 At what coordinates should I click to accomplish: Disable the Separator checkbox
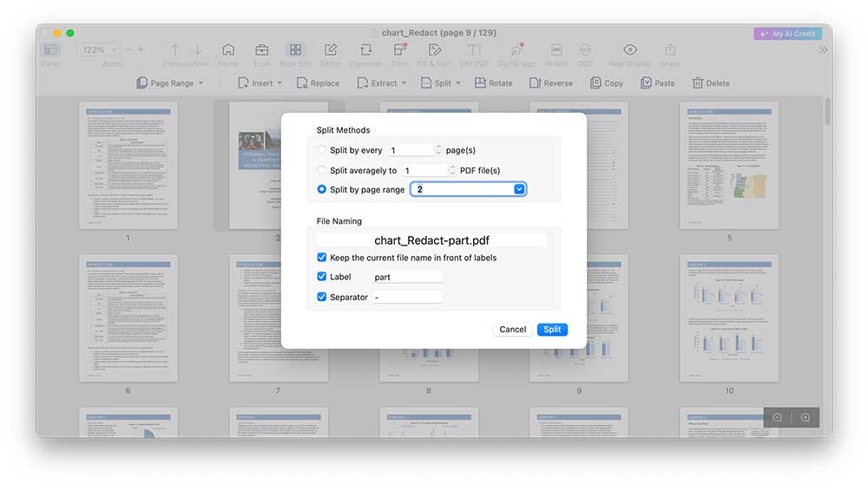tap(322, 297)
